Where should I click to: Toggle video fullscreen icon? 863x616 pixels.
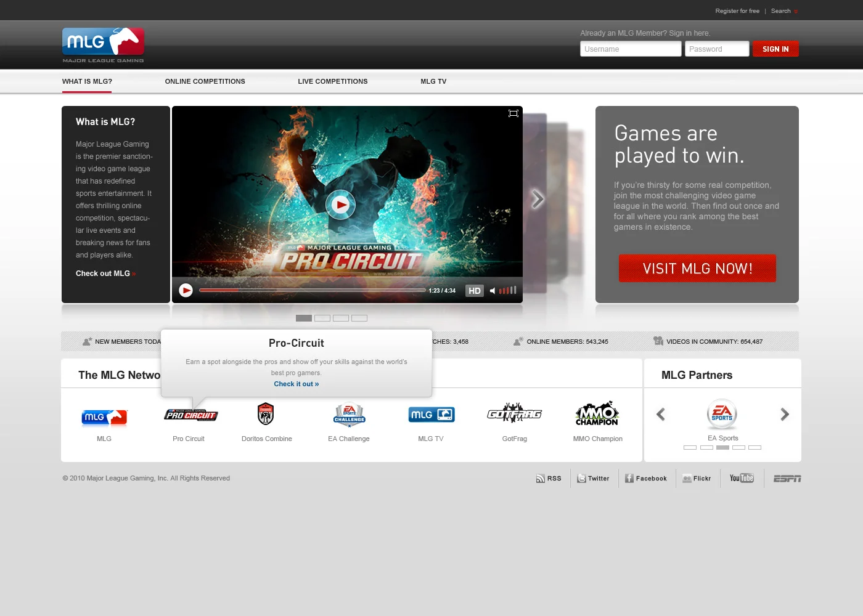tap(513, 113)
